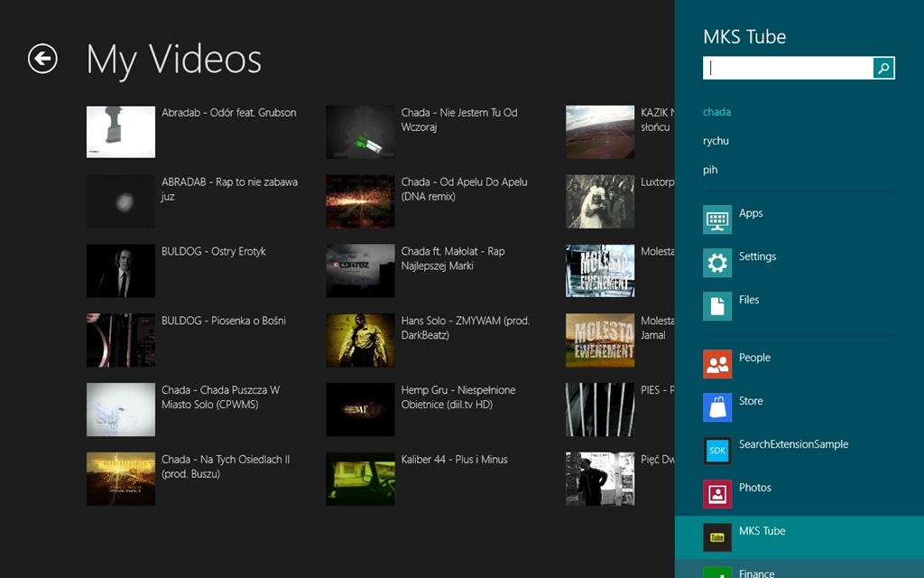Choose the 'pih' search suggestion
Image resolution: width=924 pixels, height=578 pixels.
(710, 170)
